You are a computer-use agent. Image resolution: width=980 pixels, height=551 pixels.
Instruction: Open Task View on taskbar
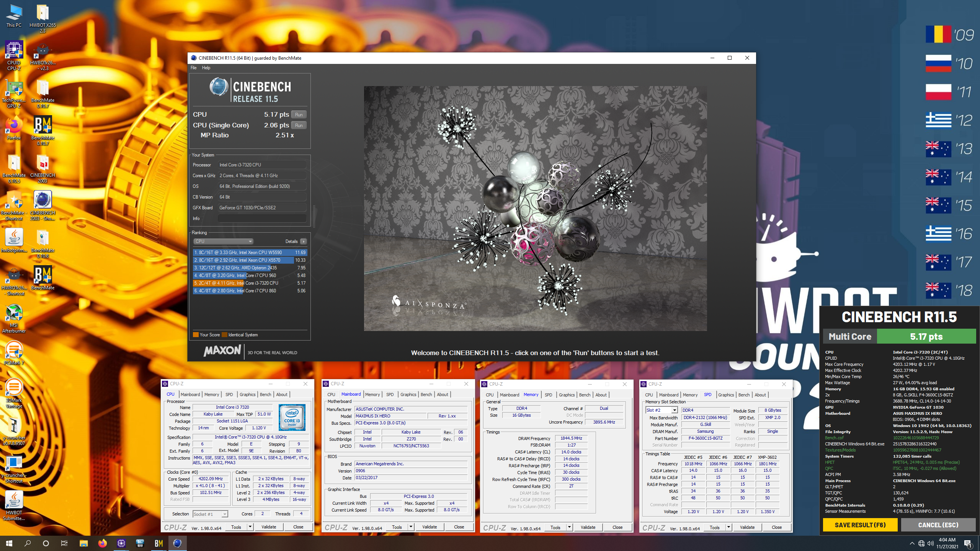pos(64,543)
